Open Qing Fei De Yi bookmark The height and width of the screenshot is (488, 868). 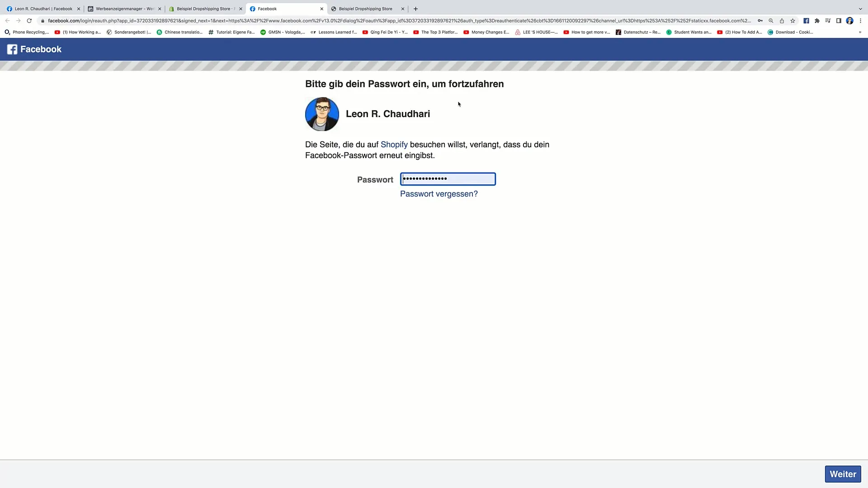(385, 32)
